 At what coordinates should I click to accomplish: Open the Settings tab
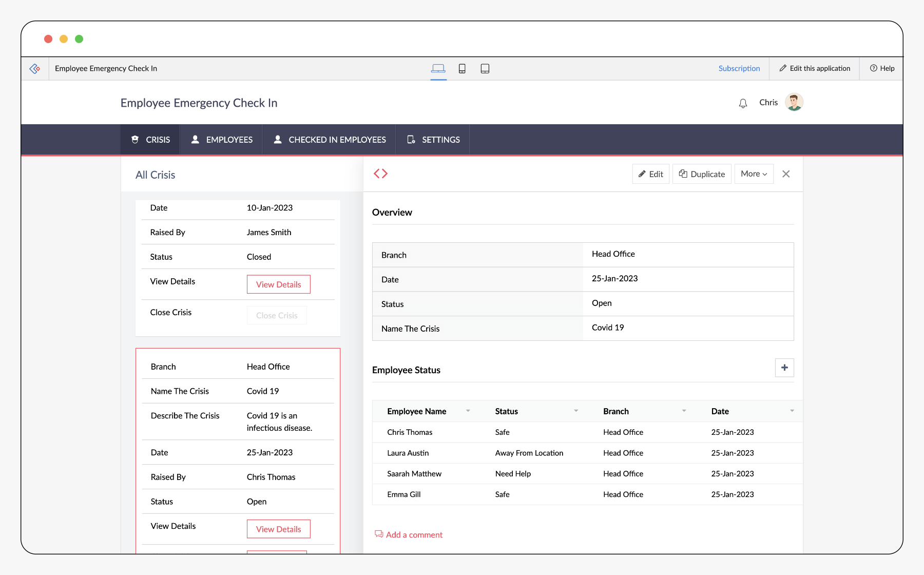433,140
